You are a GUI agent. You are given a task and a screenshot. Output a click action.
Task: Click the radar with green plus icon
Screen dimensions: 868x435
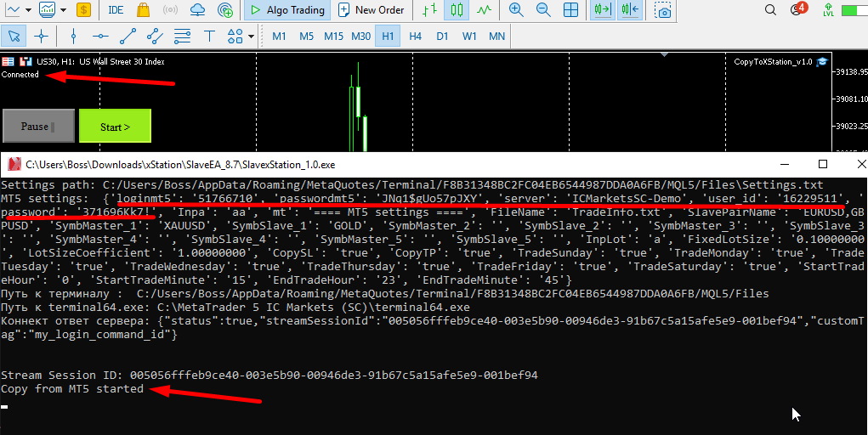point(224,9)
